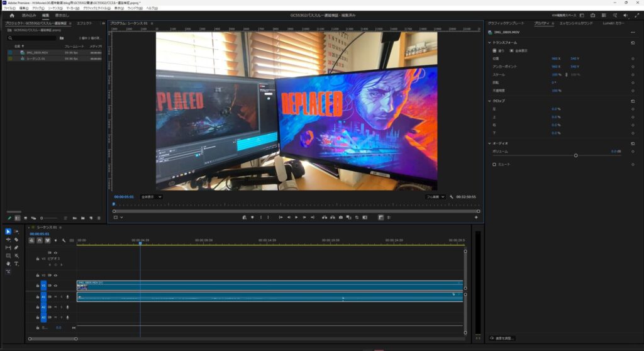Screen dimensions: 644x351
Task: Select the Razor tool
Action: [x=16, y=240]
